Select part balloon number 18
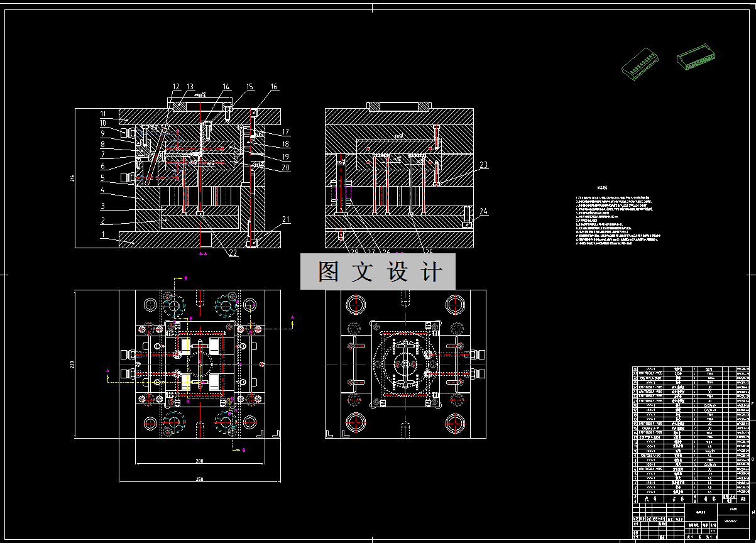Viewport: 756px width, 543px height. point(285,145)
